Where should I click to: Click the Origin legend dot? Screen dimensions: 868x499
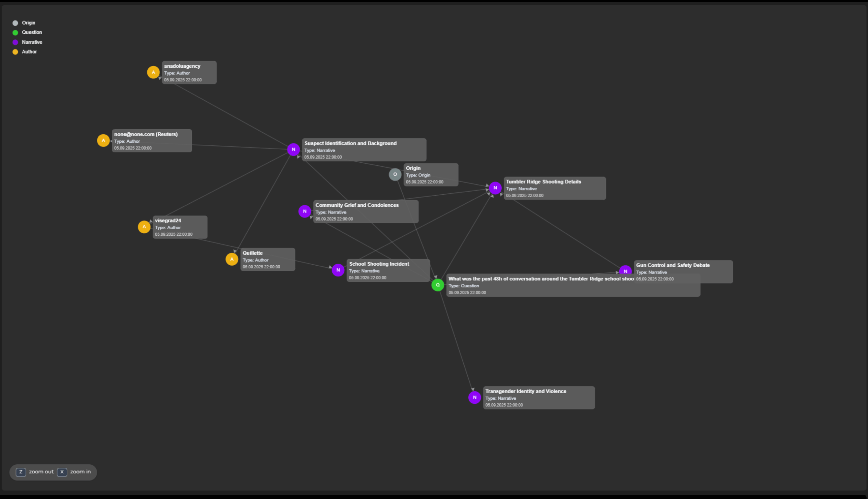click(x=15, y=23)
